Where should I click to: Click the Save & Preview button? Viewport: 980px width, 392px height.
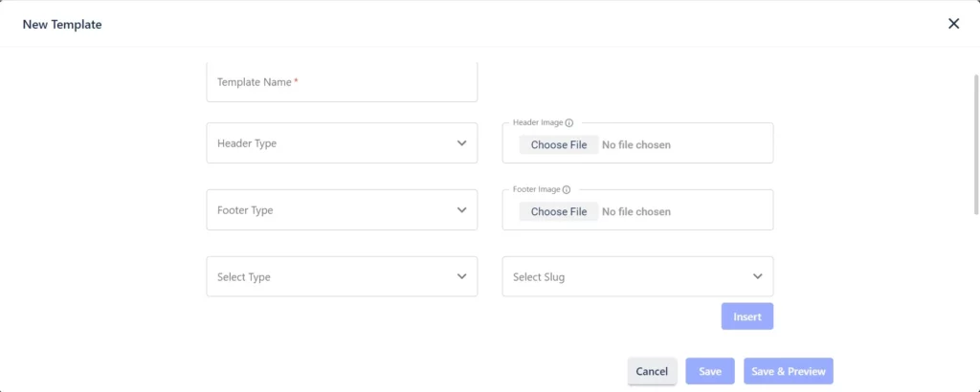pyautogui.click(x=789, y=371)
